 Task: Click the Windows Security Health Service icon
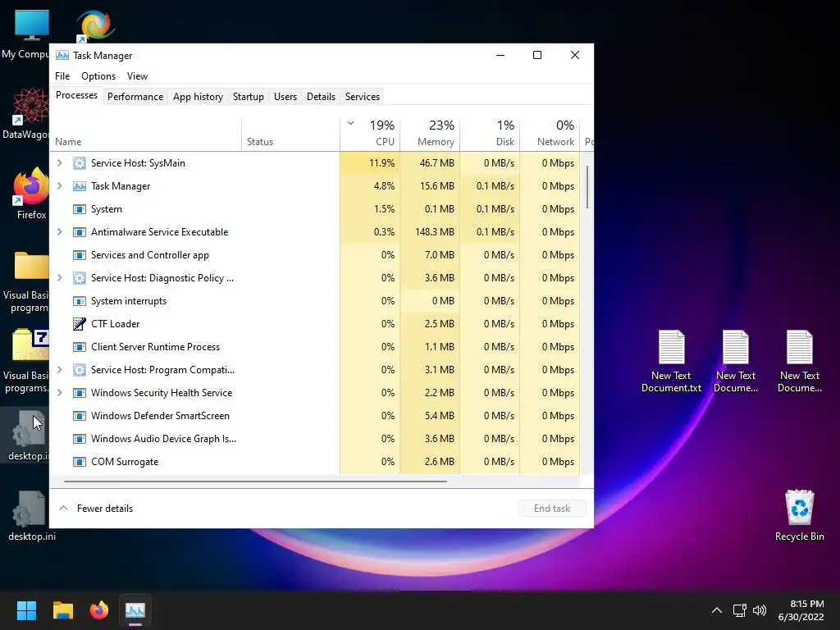pyautogui.click(x=80, y=393)
